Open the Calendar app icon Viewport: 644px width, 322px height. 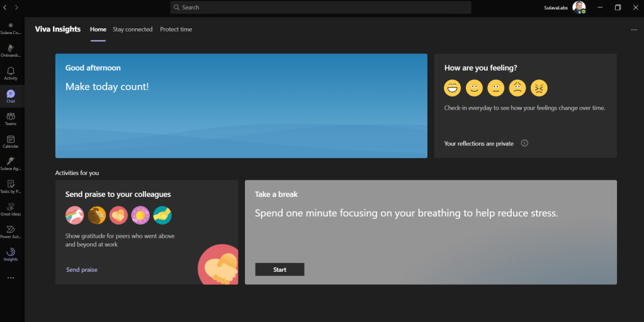11,141
